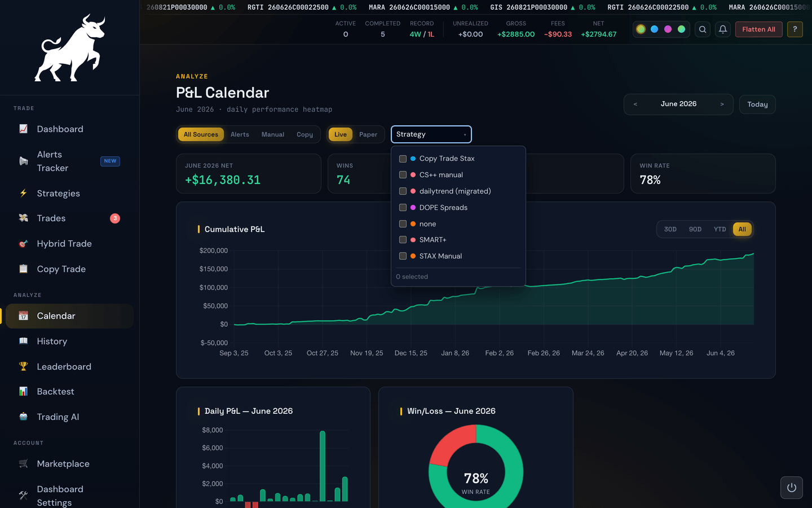The image size is (812, 508).
Task: Click the Flatten All button
Action: tap(759, 29)
